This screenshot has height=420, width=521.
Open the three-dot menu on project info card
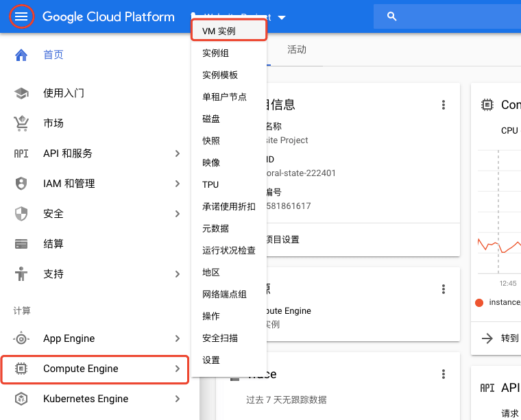[444, 105]
